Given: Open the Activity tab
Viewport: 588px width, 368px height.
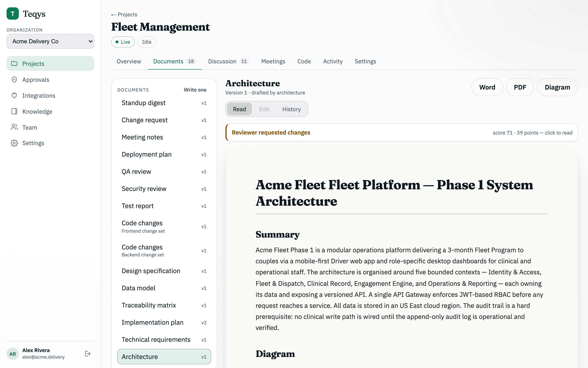Looking at the screenshot, I should (333, 61).
